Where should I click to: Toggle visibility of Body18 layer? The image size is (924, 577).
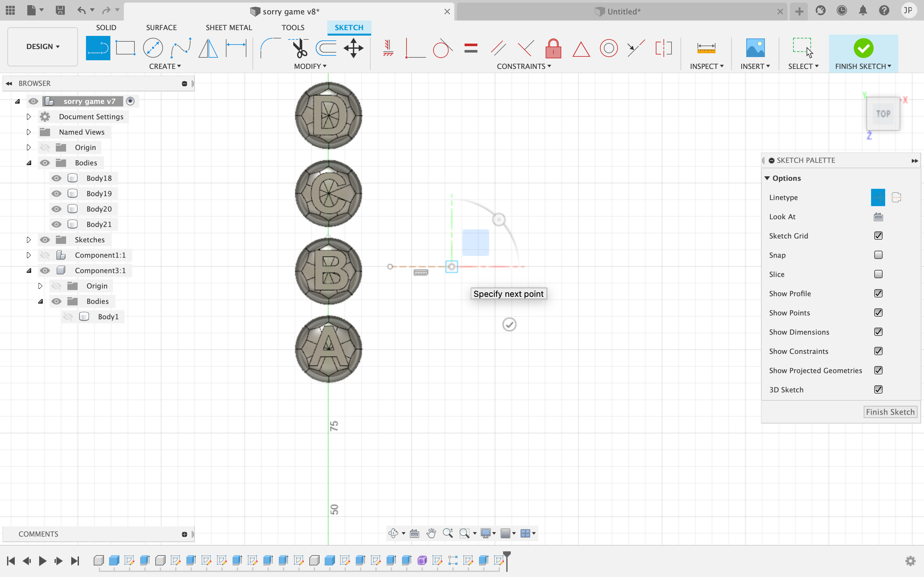pos(56,178)
